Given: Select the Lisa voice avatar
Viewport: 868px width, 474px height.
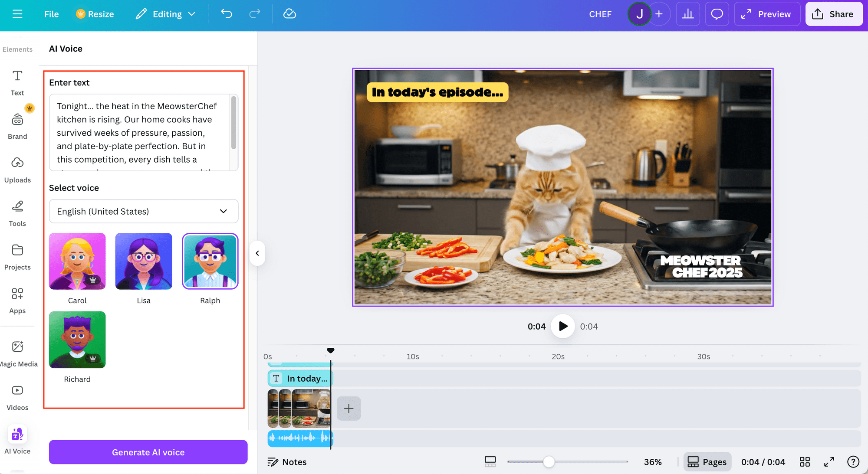Looking at the screenshot, I should click(x=144, y=261).
